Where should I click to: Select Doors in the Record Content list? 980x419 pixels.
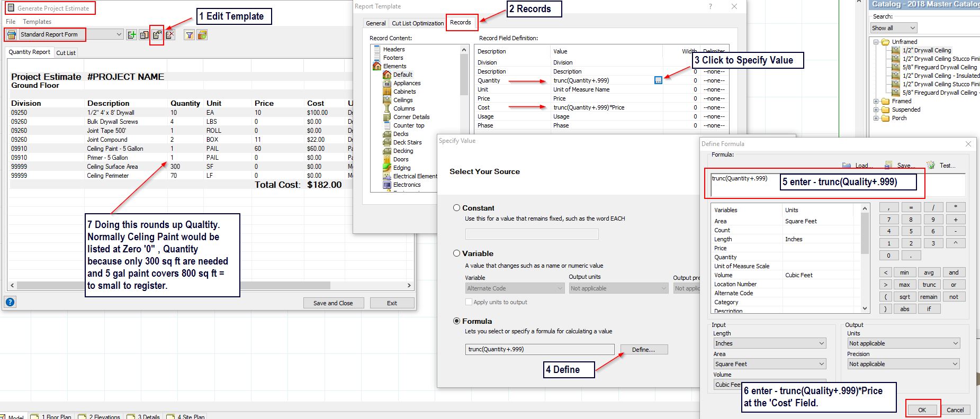[x=401, y=159]
